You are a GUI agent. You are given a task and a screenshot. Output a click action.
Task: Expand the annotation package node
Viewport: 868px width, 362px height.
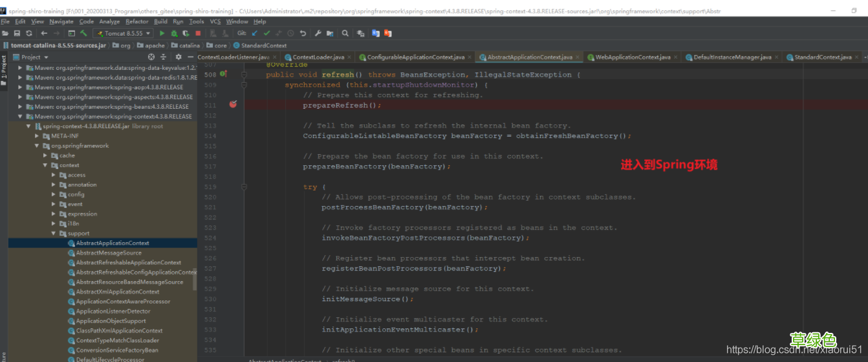(54, 185)
